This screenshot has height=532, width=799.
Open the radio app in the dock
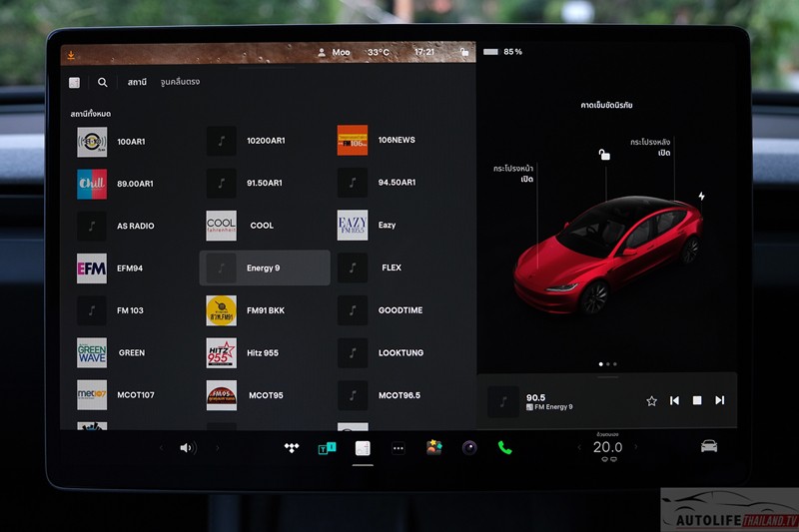[363, 448]
